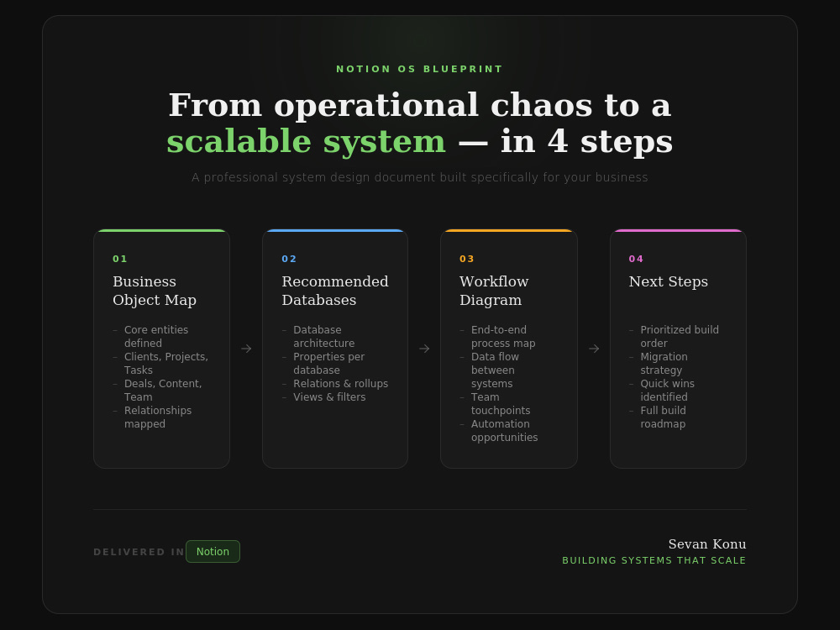This screenshot has height=630, width=840.
Task: Click arrow between Business Object Map and Recommended Databases
Action: coord(246,349)
